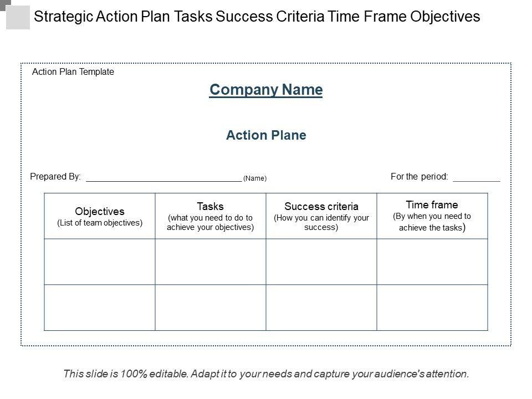Select the Objectives column header cell
This screenshot has height=399, width=532.
click(x=100, y=216)
